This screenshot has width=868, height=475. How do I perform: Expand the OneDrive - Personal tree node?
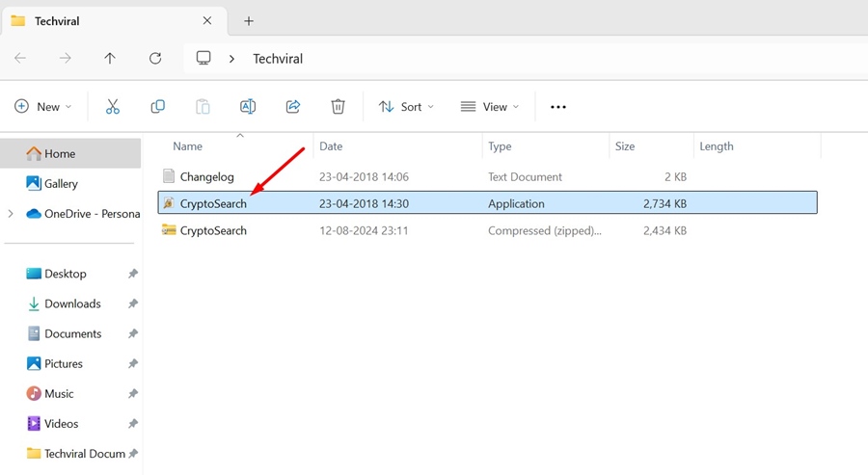pyautogui.click(x=11, y=214)
